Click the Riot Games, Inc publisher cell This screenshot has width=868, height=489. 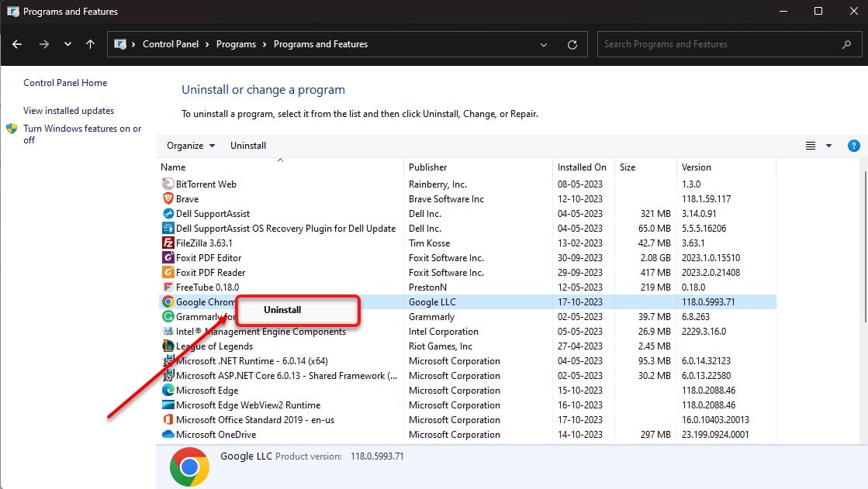441,346
